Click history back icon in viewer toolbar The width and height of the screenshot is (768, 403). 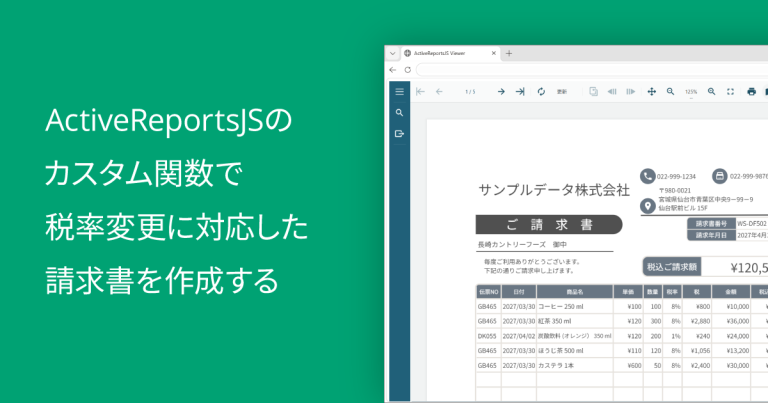coord(612,92)
